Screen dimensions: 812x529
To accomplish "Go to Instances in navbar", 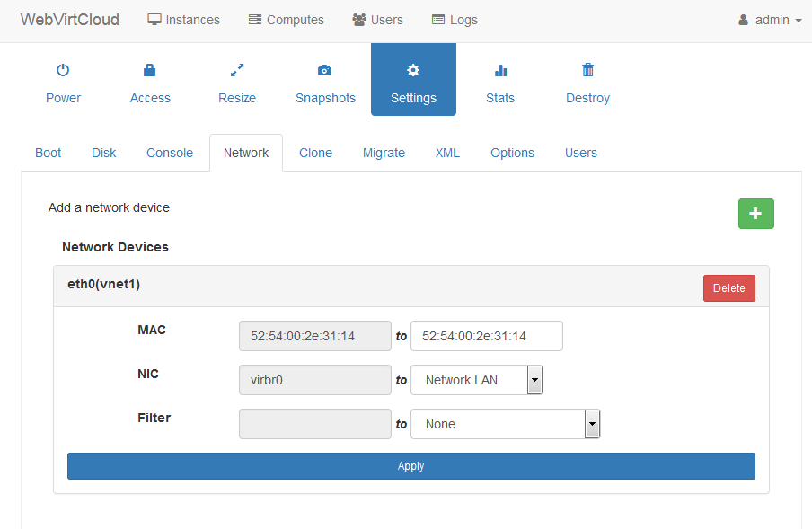I will point(183,20).
